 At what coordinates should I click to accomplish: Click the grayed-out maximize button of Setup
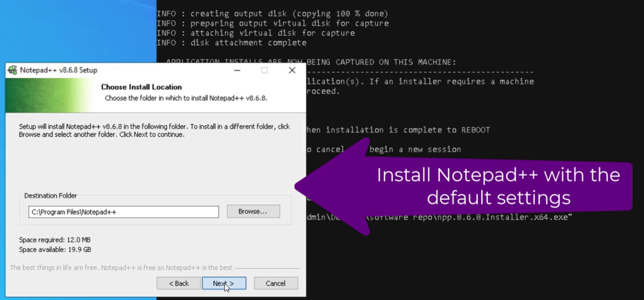tap(264, 70)
